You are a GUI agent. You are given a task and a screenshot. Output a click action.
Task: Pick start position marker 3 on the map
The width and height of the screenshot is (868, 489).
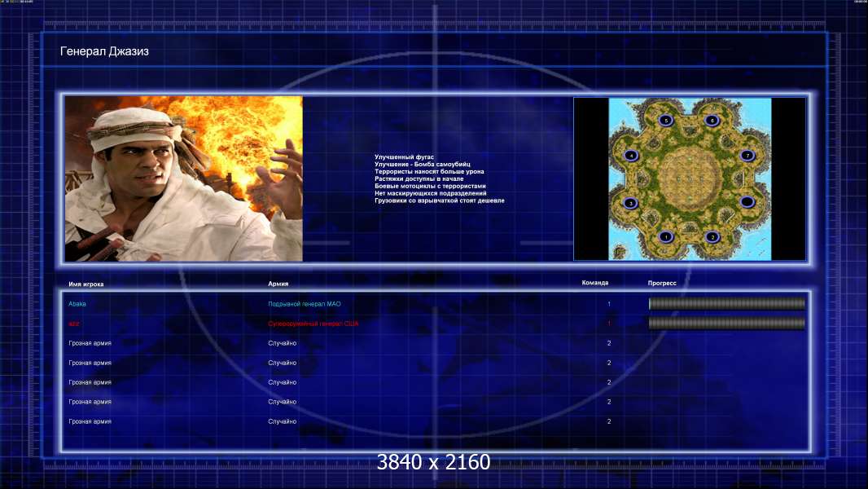click(629, 203)
